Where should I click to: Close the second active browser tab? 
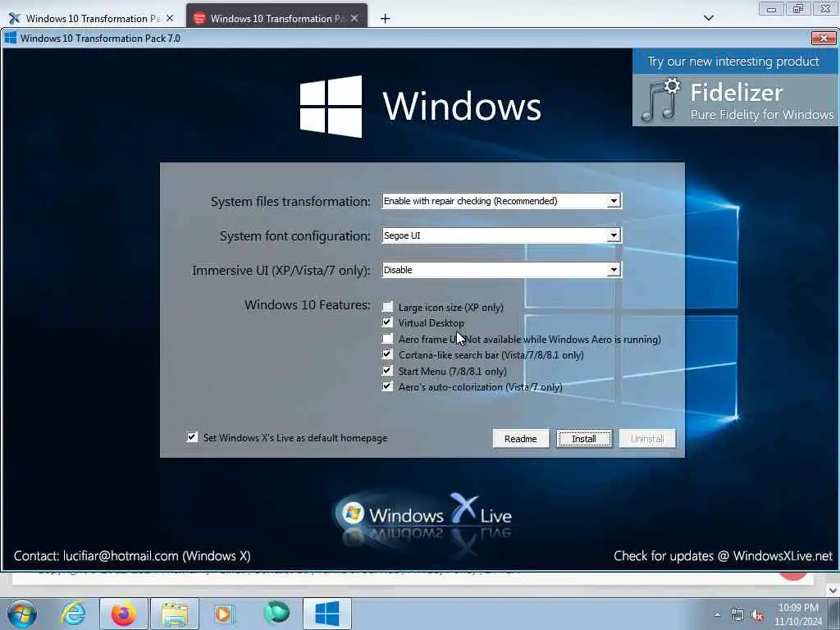[354, 18]
